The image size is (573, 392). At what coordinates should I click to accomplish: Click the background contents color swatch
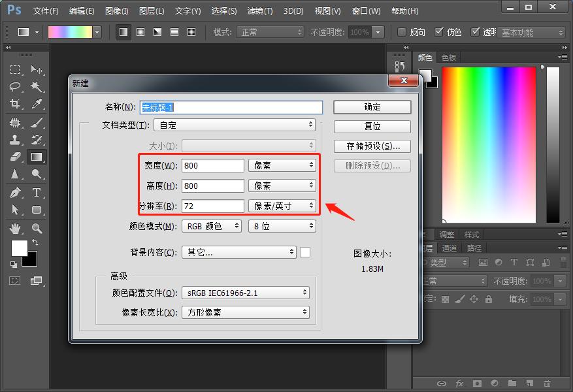pos(305,252)
